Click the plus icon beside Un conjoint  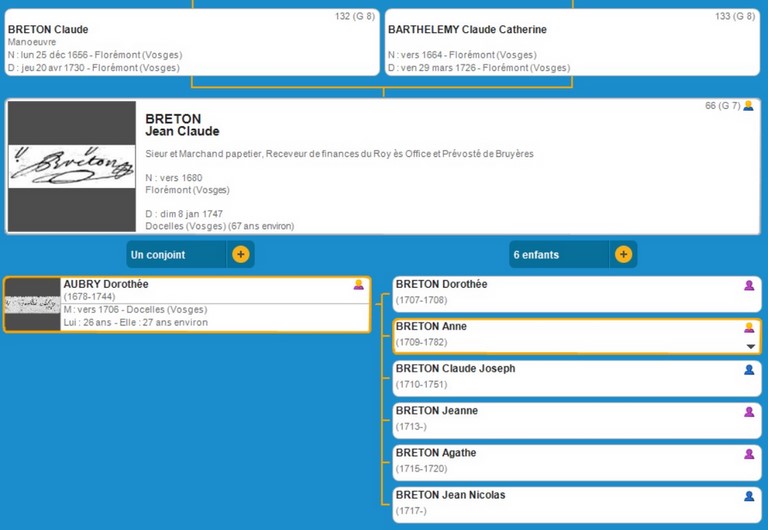240,255
